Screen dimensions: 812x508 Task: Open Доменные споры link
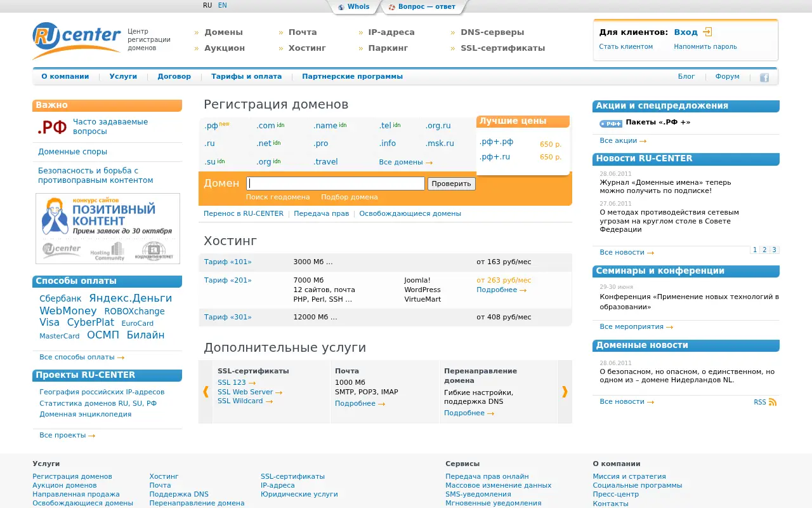(72, 152)
